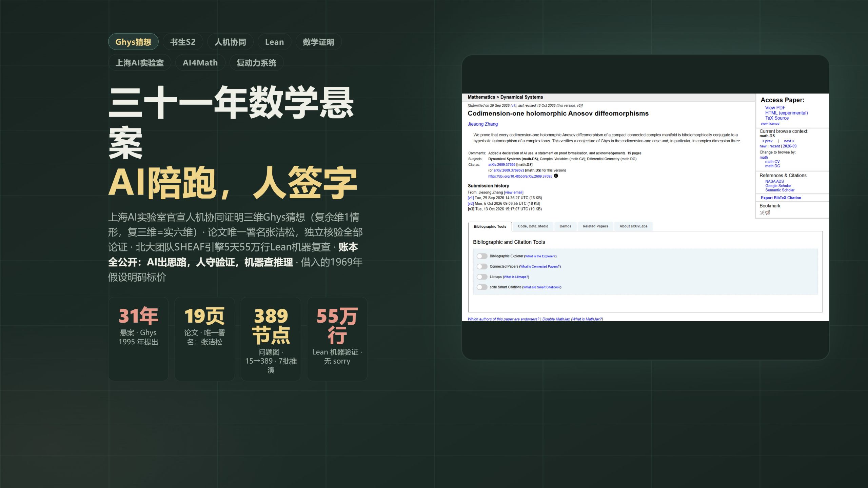Open version [v2] in submission history
This screenshot has width=868, height=488.
point(470,204)
